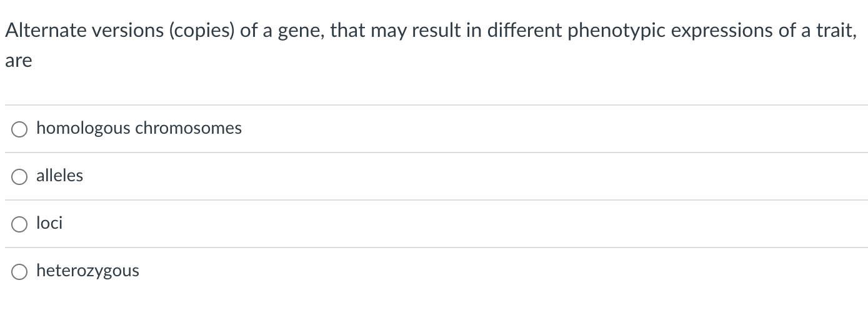The image size is (868, 310).
Task: Click the word "homologous" in first answer
Action: [84, 129]
